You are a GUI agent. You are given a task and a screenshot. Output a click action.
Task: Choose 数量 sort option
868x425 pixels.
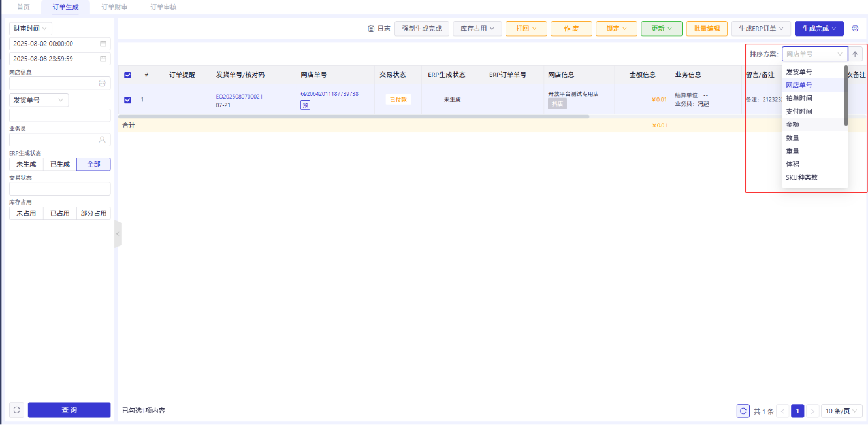tap(813, 138)
